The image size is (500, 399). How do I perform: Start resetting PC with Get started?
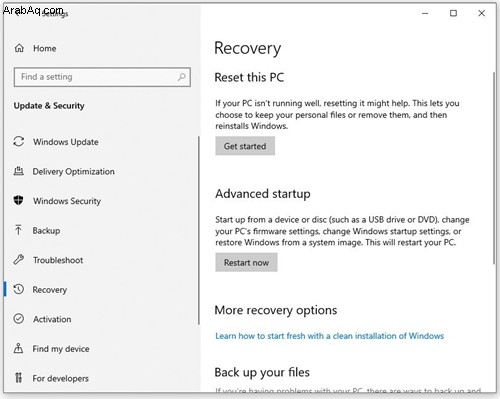pos(245,146)
